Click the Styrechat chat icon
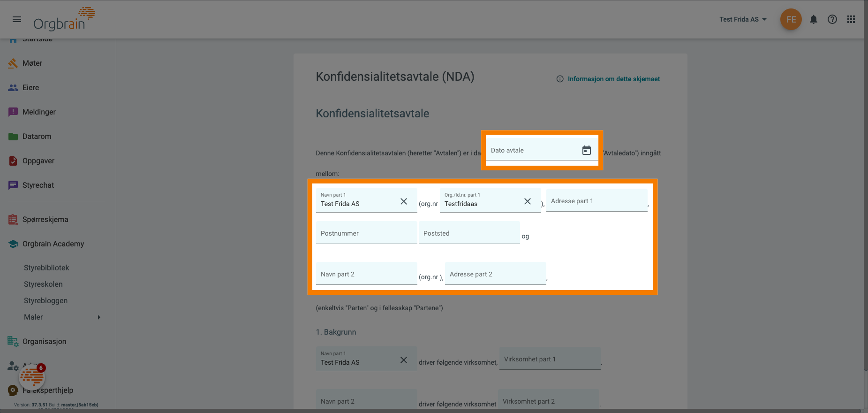Image resolution: width=868 pixels, height=413 pixels. point(13,185)
